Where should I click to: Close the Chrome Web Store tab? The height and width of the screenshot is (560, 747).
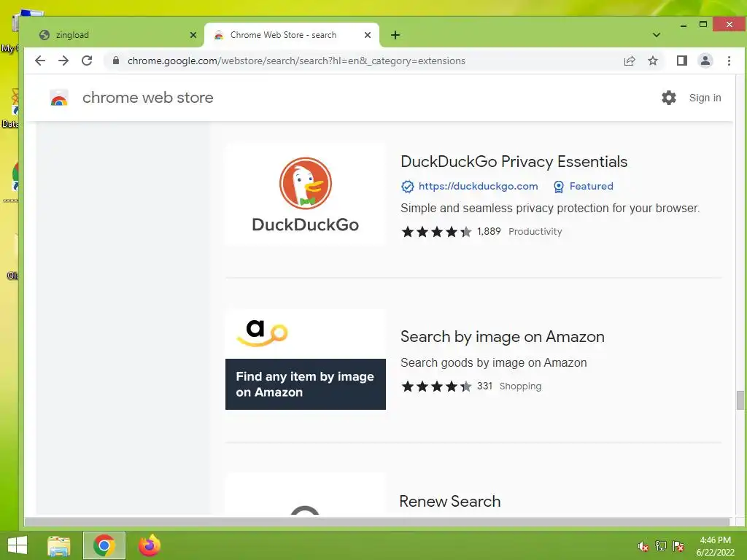coord(368,35)
